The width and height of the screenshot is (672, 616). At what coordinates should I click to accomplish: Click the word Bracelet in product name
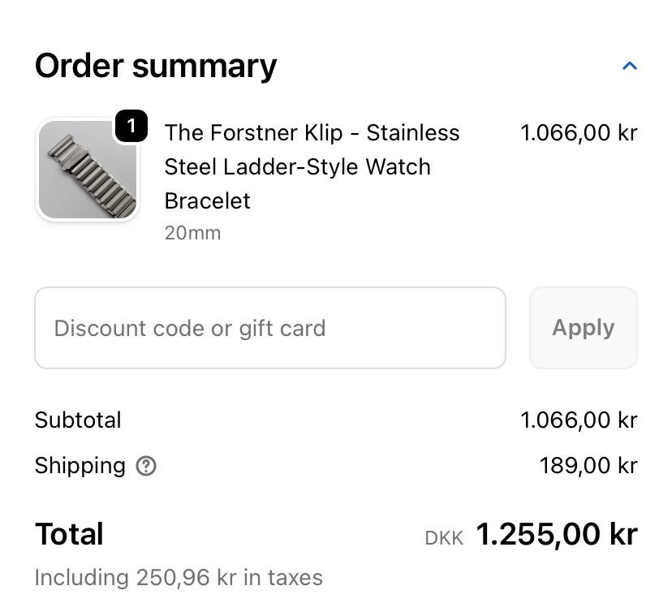pyautogui.click(x=207, y=200)
